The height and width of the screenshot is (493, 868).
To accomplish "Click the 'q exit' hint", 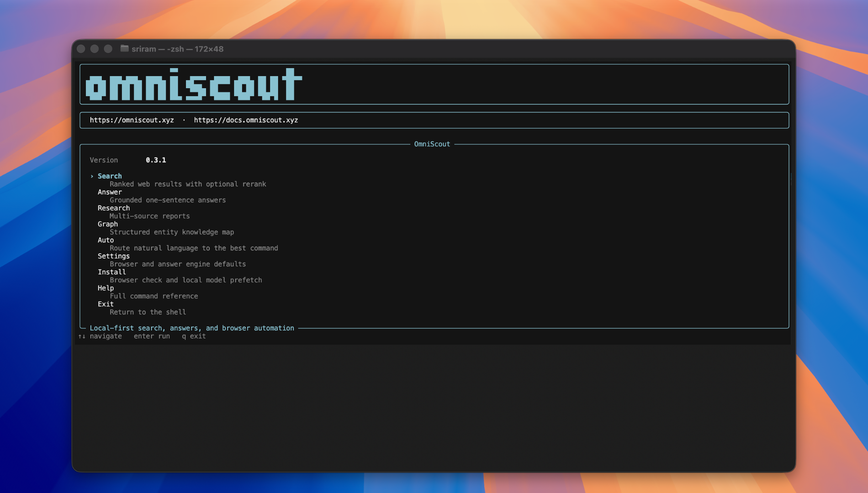I will point(194,336).
